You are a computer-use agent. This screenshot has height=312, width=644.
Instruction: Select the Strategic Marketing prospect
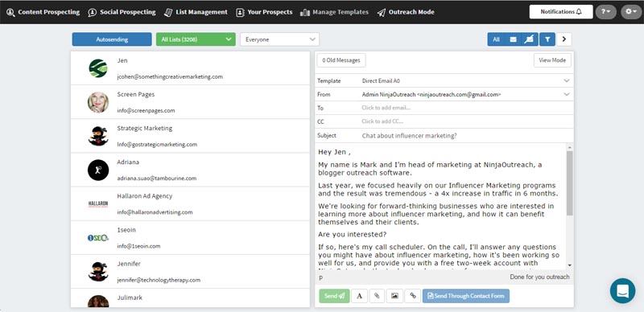(x=190, y=136)
